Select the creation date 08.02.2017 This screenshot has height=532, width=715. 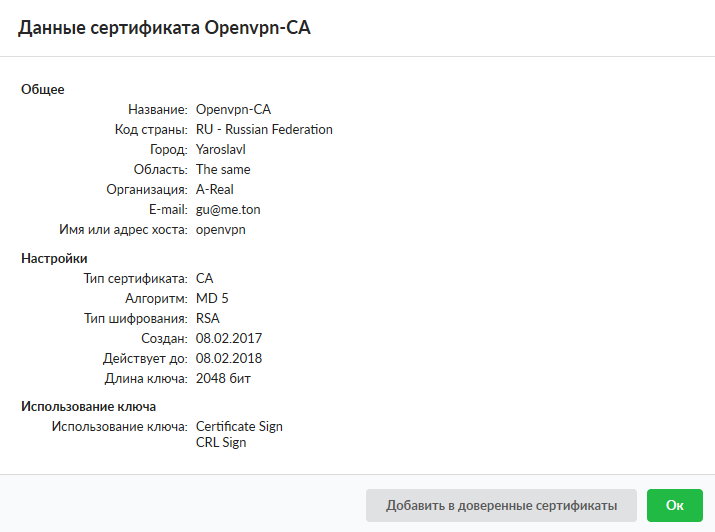pyautogui.click(x=229, y=338)
